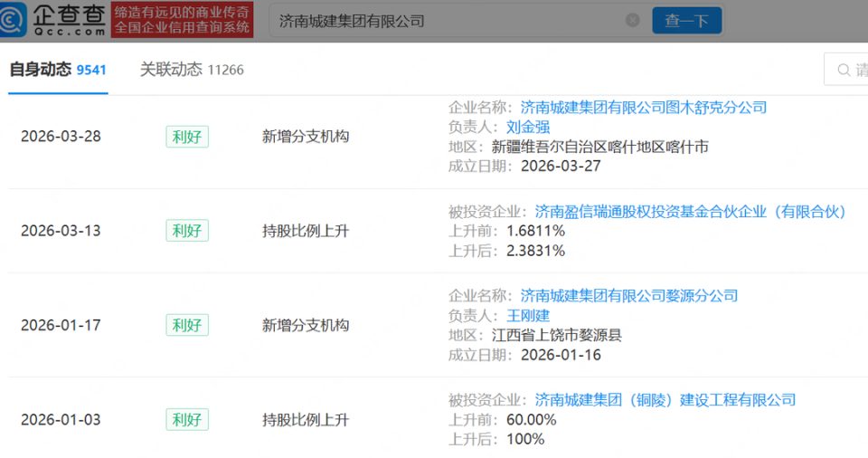The width and height of the screenshot is (868, 458).
Task: Select date 2026-01-17
Action: pos(61,325)
